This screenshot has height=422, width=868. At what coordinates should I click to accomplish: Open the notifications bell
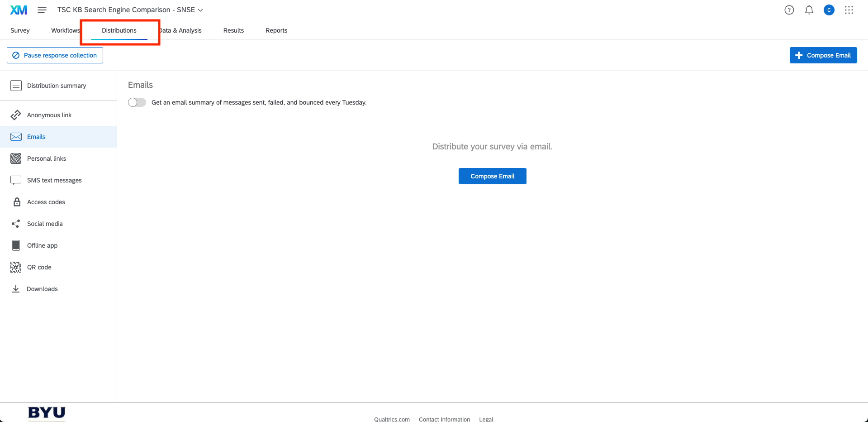pos(809,10)
